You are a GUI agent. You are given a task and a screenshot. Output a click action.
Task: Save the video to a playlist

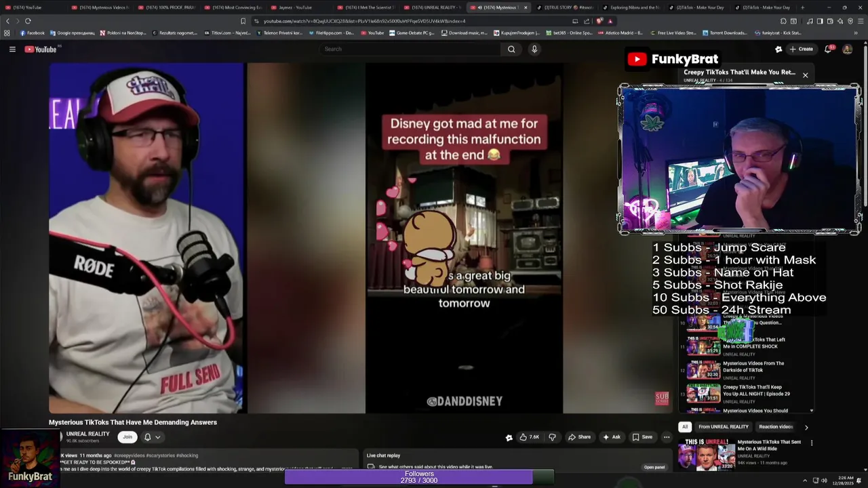pyautogui.click(x=642, y=437)
